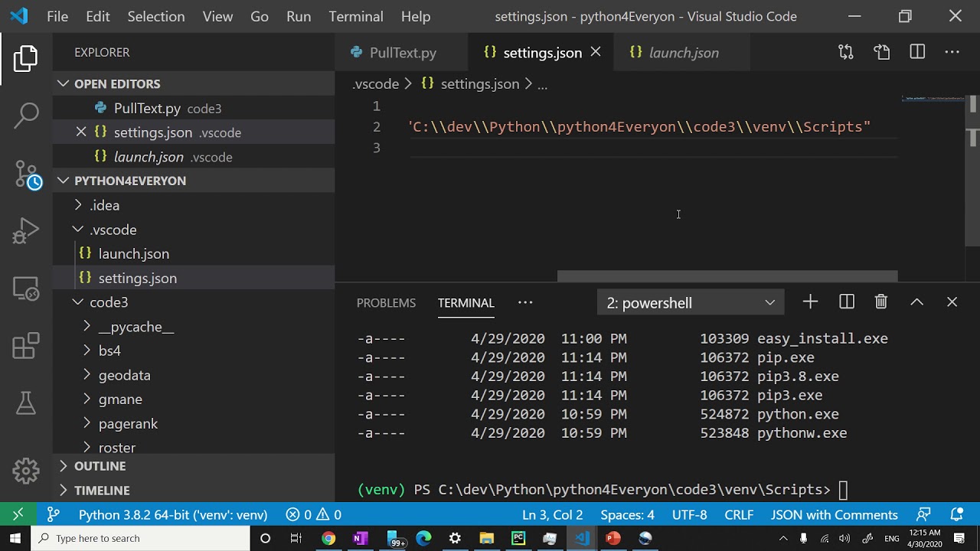Show more panel tabs via ellipsis

pos(525,302)
